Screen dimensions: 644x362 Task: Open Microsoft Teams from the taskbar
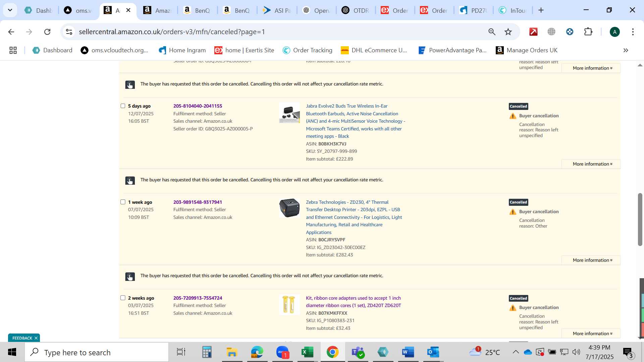coord(358,352)
